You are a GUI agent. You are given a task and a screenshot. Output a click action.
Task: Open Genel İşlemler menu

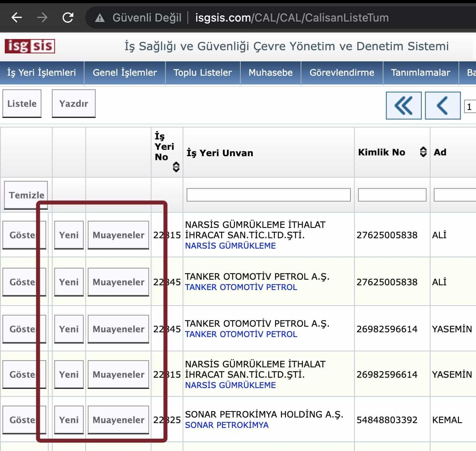click(x=125, y=73)
